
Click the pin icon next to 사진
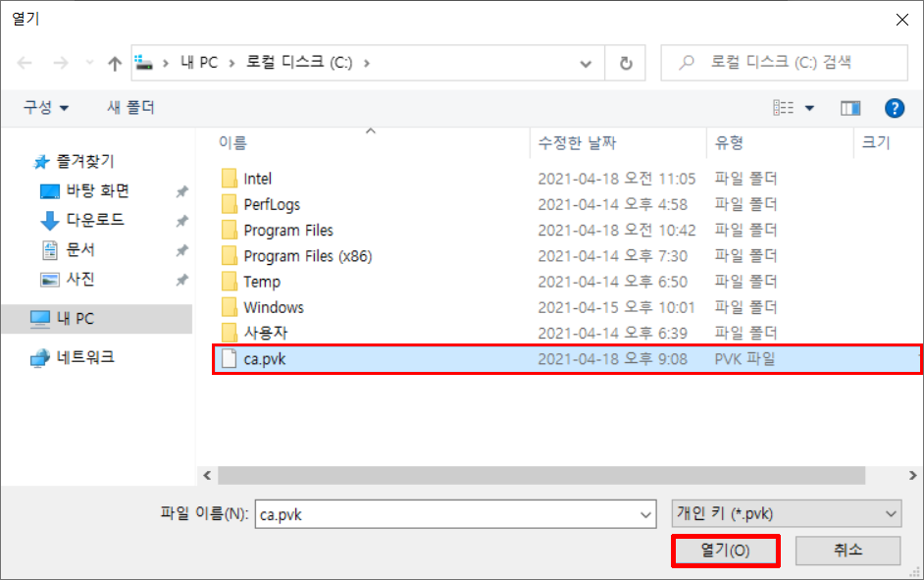coord(182,280)
